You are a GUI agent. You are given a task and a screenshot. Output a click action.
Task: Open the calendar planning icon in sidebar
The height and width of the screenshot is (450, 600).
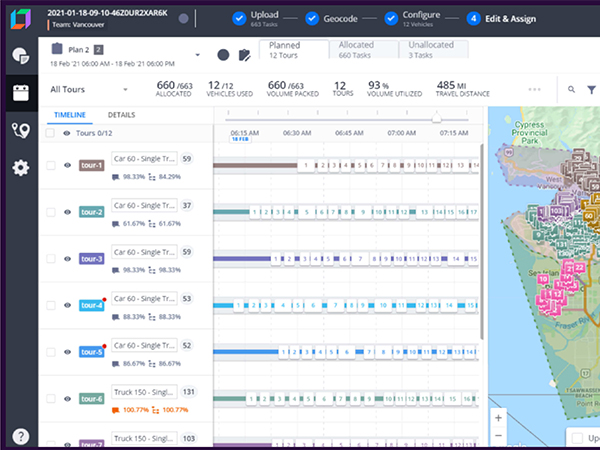pos(21,93)
